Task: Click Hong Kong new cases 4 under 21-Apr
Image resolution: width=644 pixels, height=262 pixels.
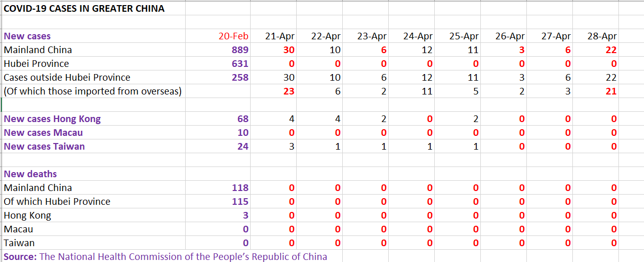Action: tap(292, 119)
